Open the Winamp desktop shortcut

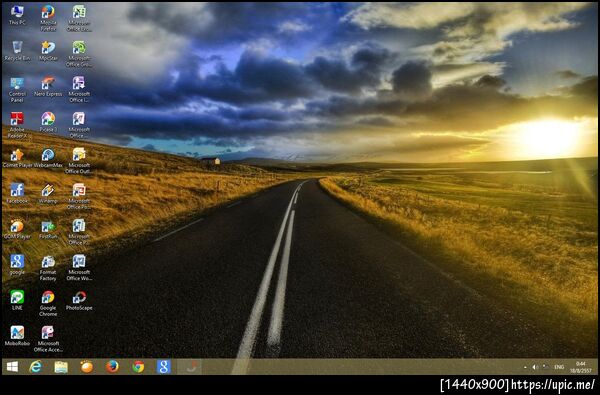(x=48, y=193)
